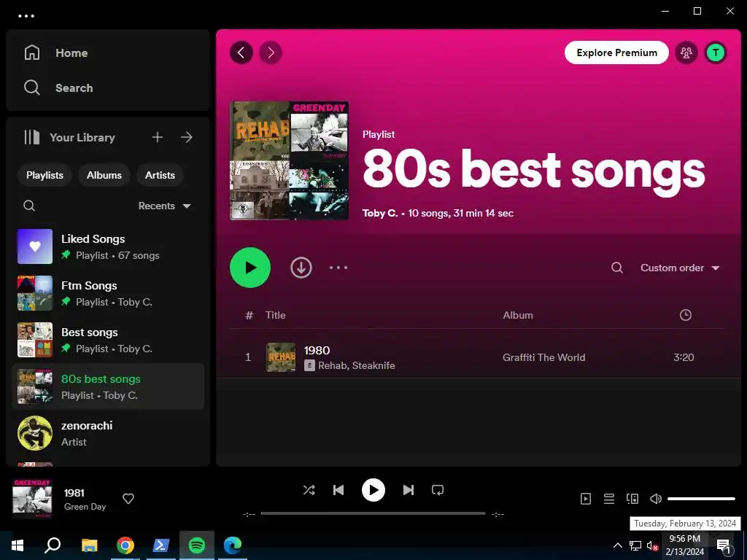Sort by duration clock icon
The image size is (747, 560).
[686, 315]
